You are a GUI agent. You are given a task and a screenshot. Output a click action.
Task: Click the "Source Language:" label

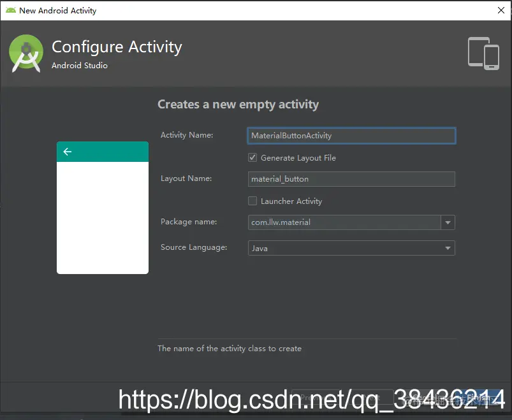pyautogui.click(x=194, y=247)
